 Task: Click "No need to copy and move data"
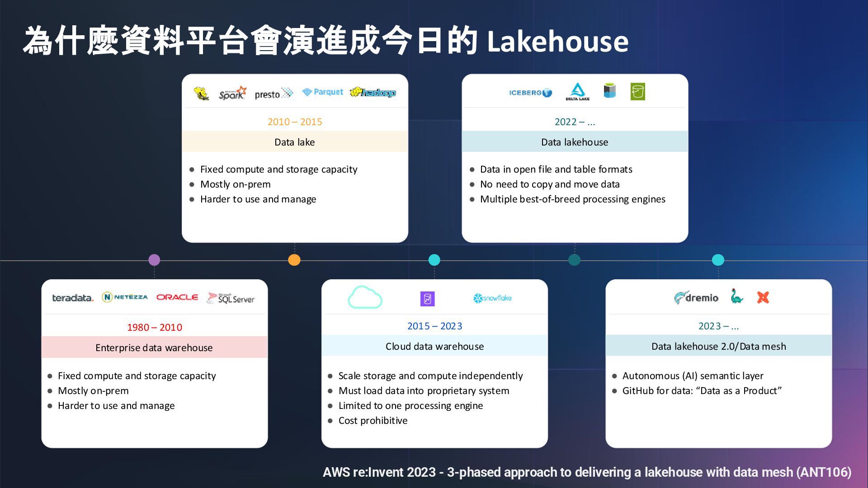tap(550, 184)
